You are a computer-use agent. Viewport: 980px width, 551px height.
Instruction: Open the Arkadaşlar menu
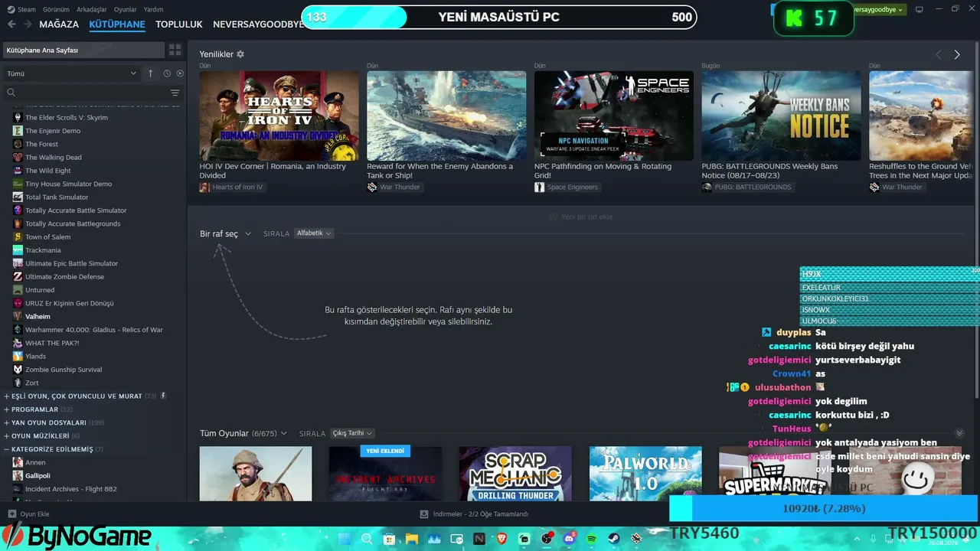(92, 9)
